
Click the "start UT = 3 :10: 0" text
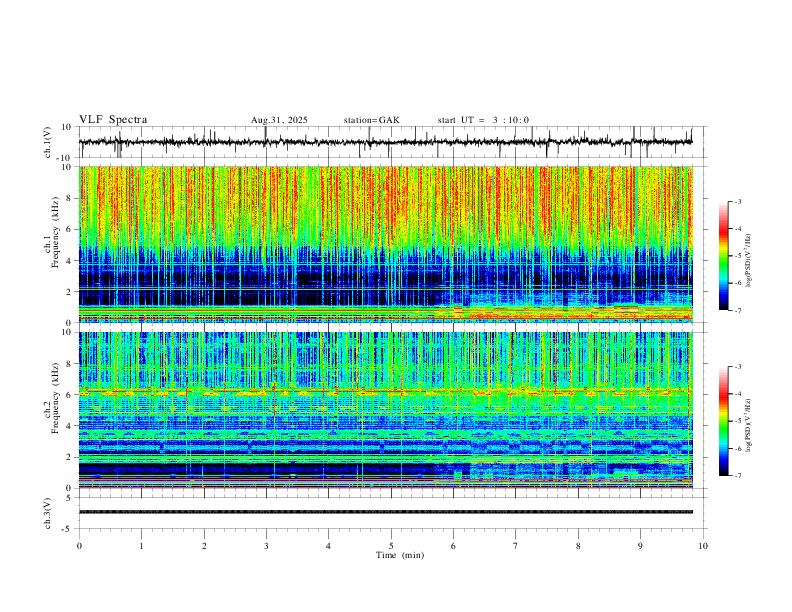tap(483, 120)
